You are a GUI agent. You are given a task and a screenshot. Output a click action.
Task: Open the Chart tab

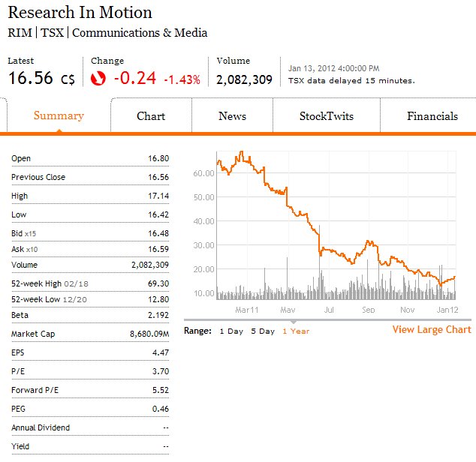pyautogui.click(x=151, y=116)
